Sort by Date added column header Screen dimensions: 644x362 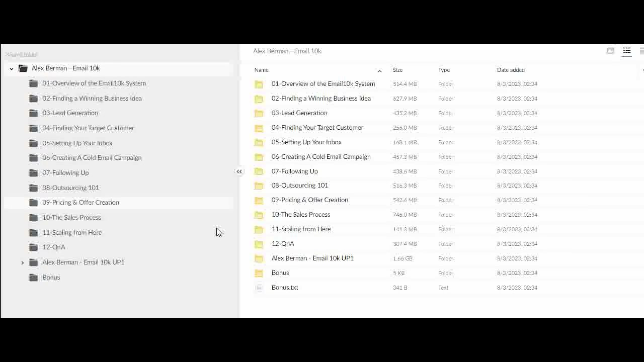(x=511, y=70)
